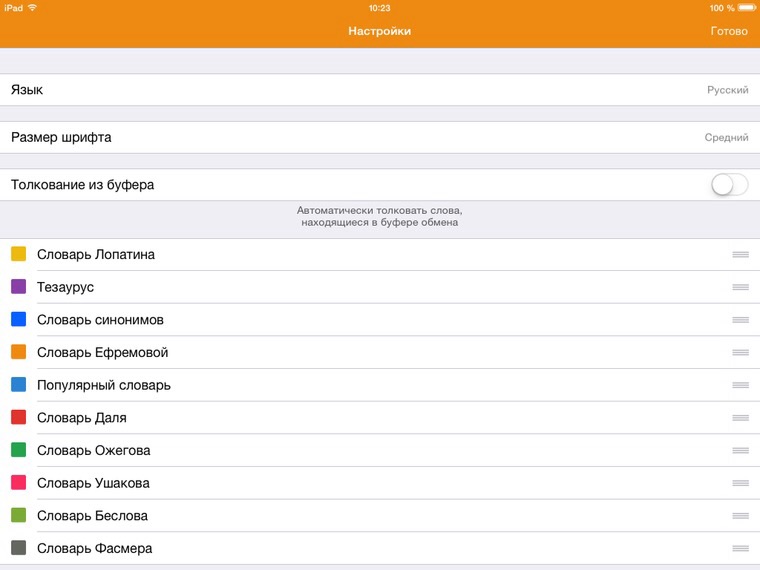Open the Язык language setting

tap(380, 90)
